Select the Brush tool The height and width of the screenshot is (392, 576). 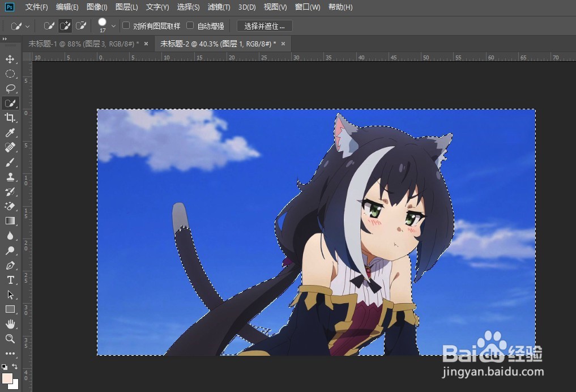[10, 162]
